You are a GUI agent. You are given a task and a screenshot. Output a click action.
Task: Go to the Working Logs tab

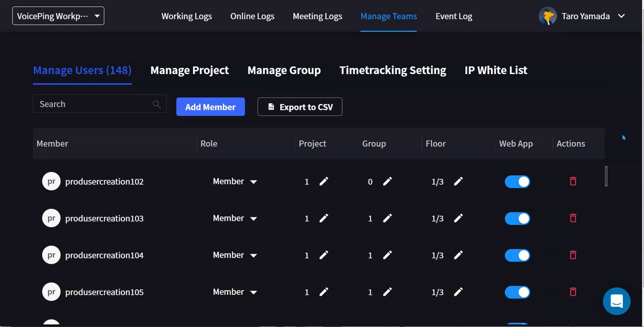tap(186, 16)
